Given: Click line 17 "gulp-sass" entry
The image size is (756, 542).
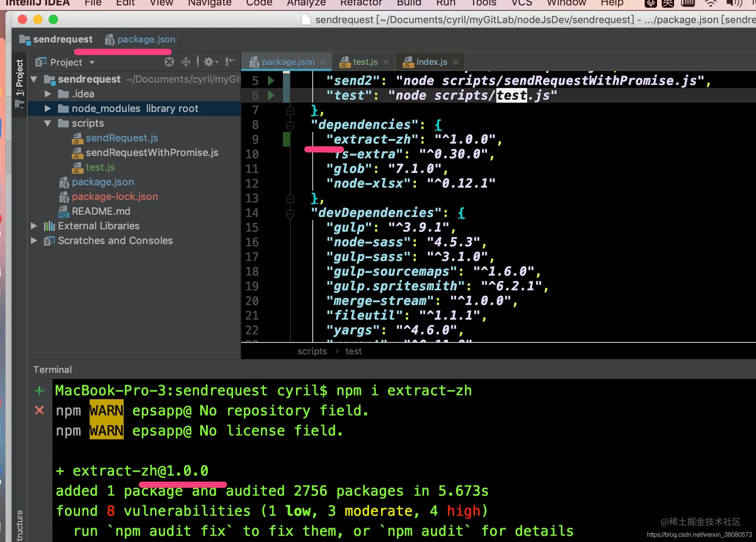Looking at the screenshot, I should tap(410, 257).
